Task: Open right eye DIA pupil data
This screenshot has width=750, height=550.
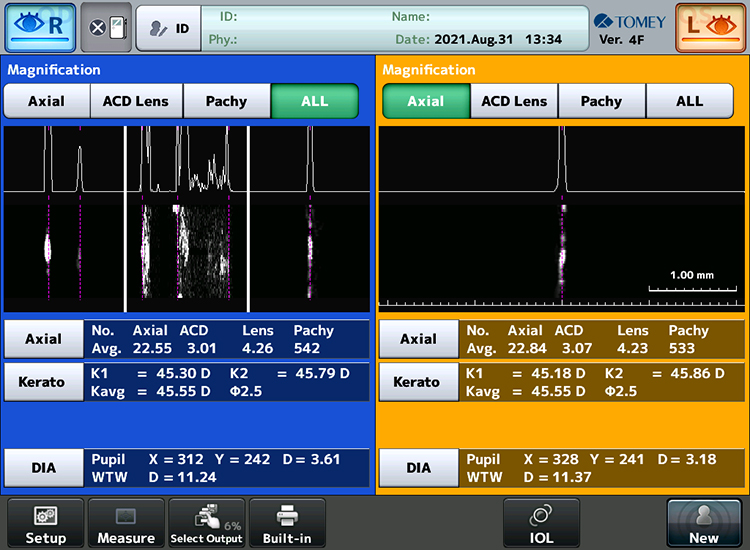Action: click(x=46, y=467)
